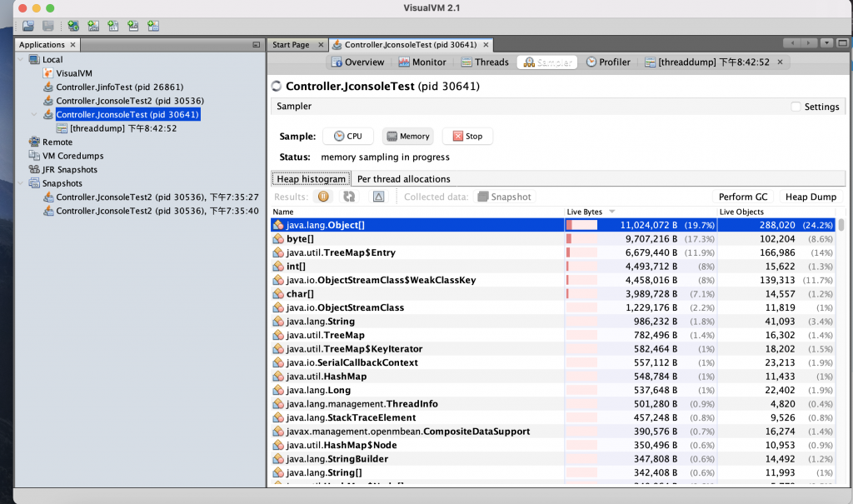Collapse Controller.JconsoleTest (pid 30641) node
Screen dimensions: 853x504
click(34, 114)
